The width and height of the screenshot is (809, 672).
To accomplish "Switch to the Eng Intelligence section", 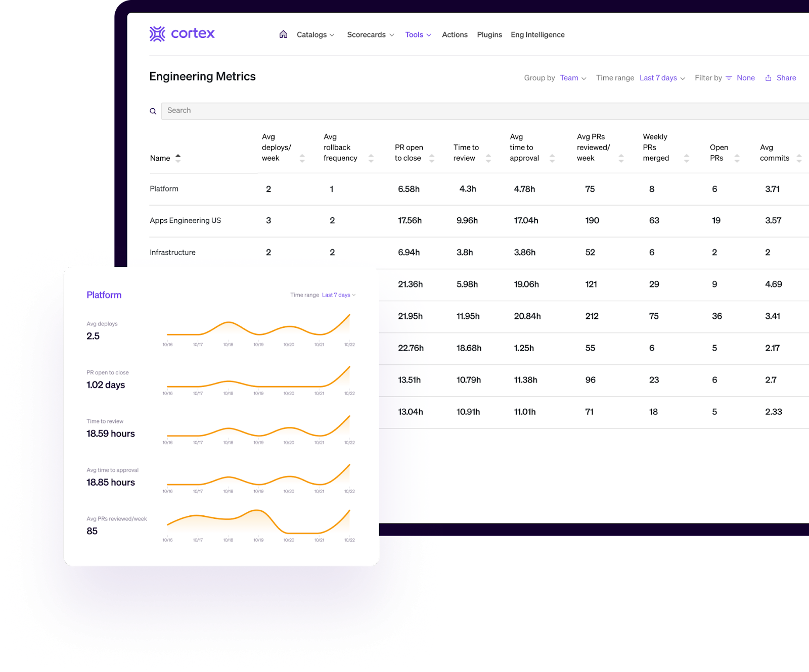I will point(537,34).
